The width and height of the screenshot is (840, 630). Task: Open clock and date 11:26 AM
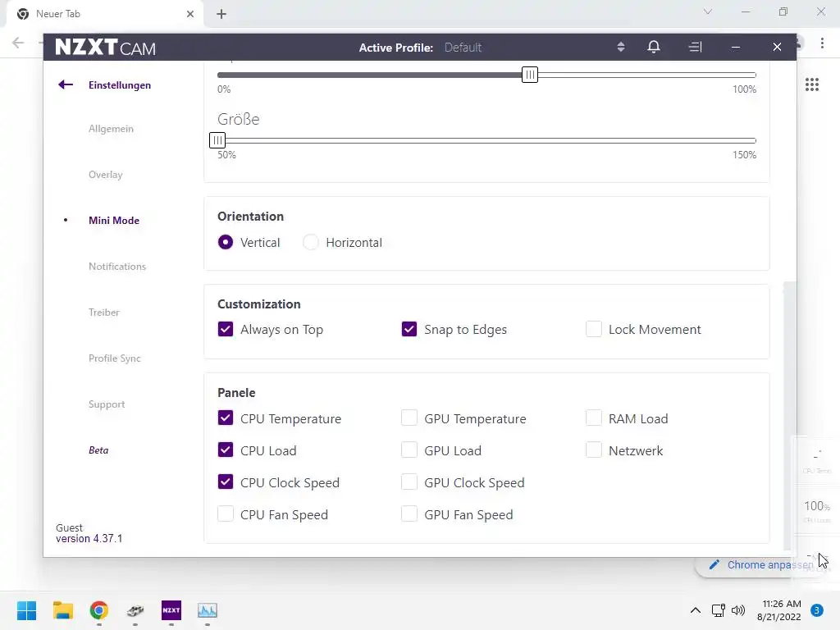point(779,610)
